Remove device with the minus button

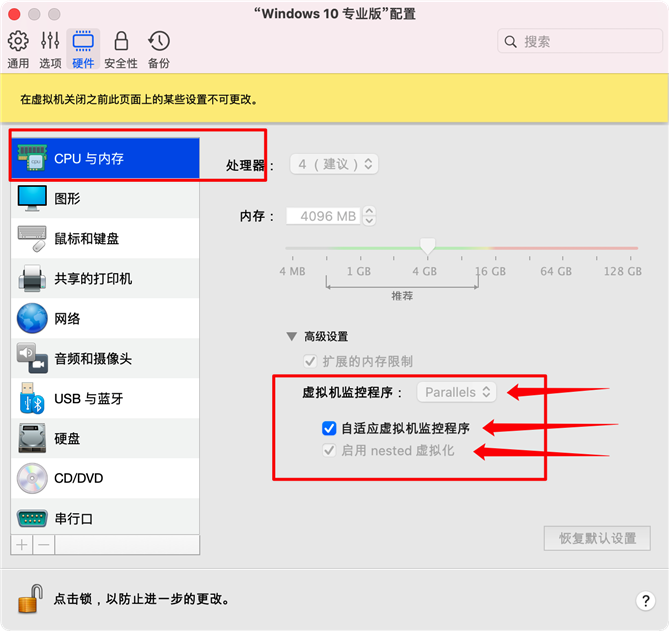pos(44,545)
